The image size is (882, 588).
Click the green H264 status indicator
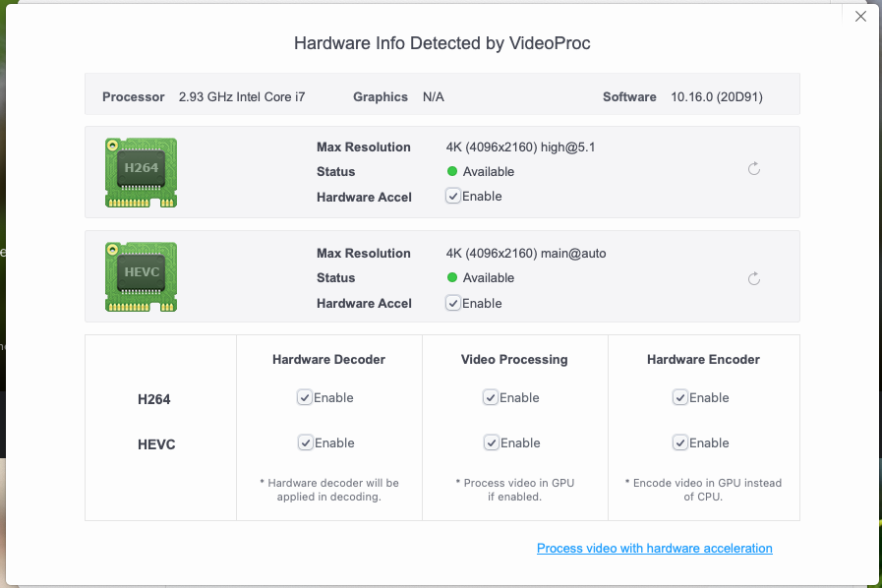(x=452, y=172)
